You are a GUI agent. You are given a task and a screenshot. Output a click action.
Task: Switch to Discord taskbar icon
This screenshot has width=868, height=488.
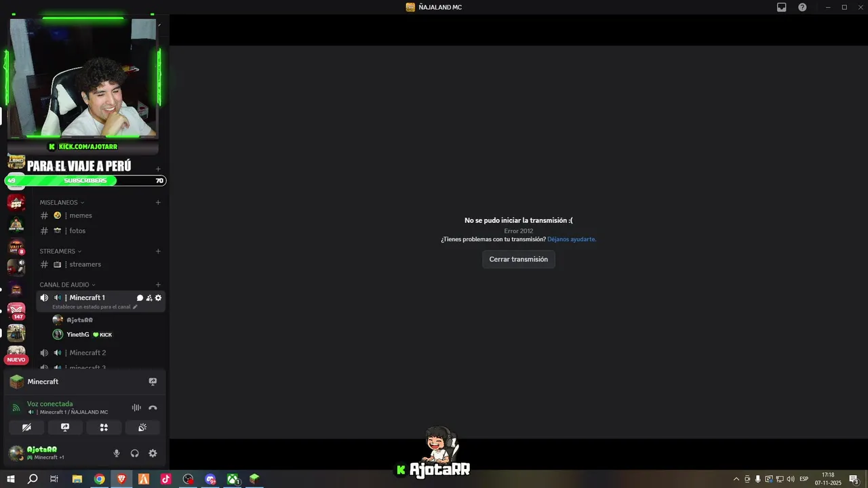coord(210,479)
